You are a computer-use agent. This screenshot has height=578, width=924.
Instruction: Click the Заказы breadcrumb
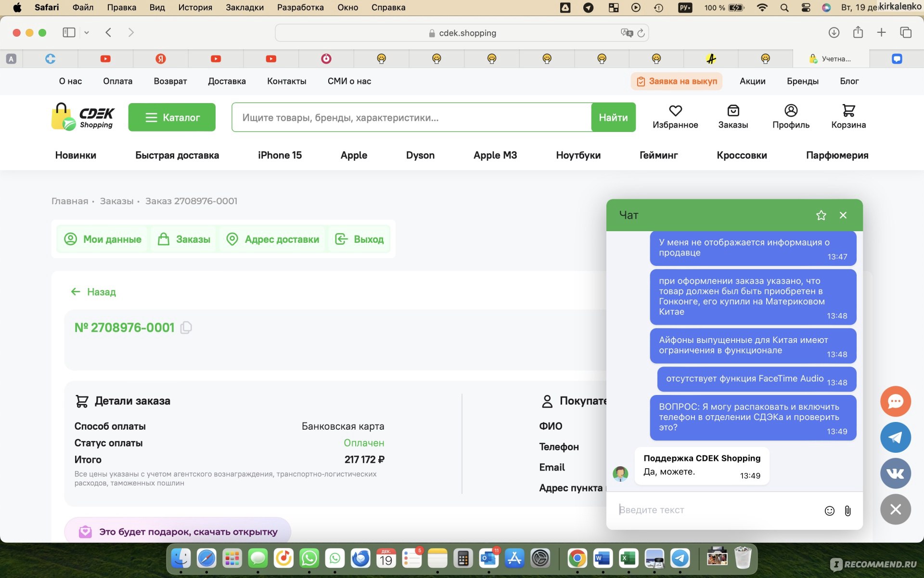[x=116, y=201]
